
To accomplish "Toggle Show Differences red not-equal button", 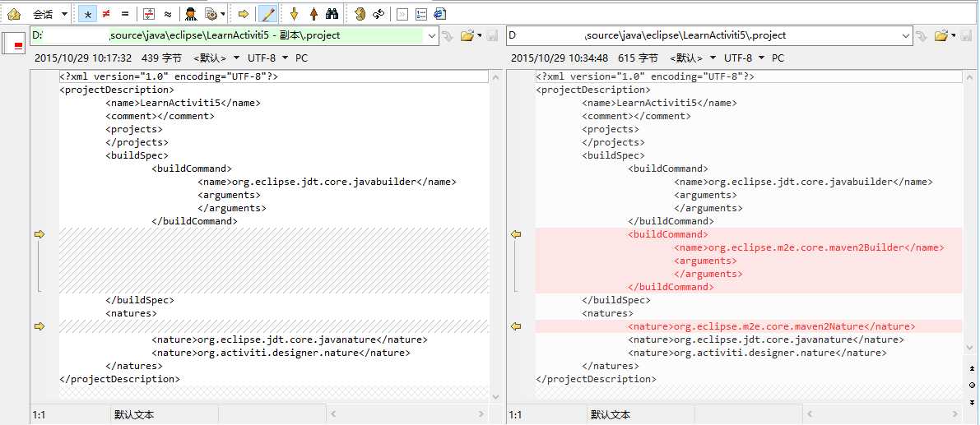I will 106,13.
